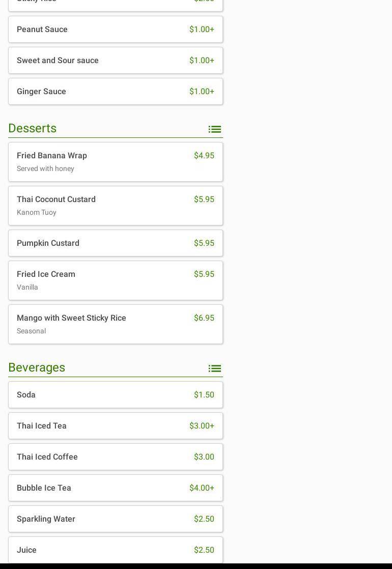The image size is (392, 569).
Task: Pick Mango with Sweet Sticky Rice
Action: coord(116,324)
